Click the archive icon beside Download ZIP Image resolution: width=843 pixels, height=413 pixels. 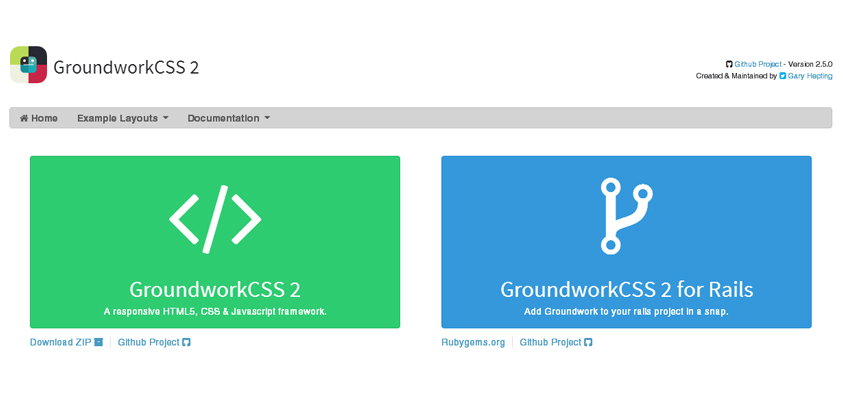(98, 343)
